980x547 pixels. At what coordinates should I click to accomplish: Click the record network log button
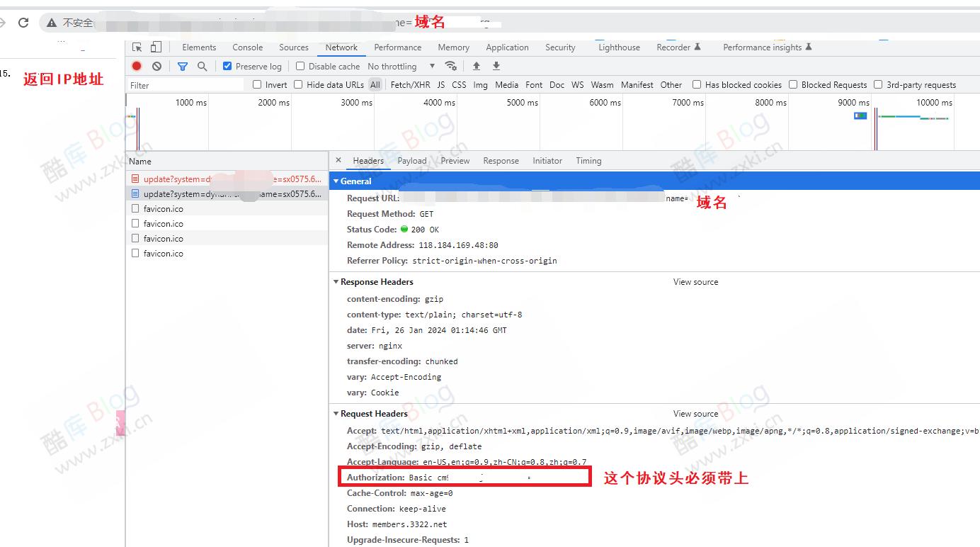pos(137,66)
